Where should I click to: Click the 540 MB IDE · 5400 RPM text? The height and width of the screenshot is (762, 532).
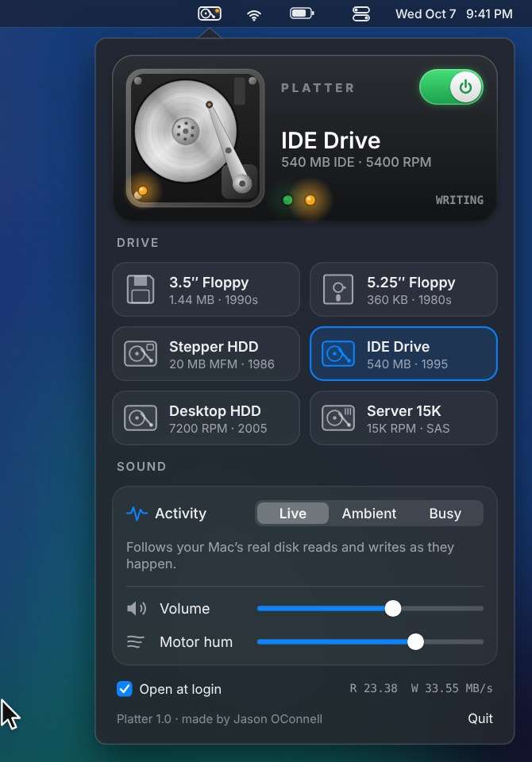356,162
